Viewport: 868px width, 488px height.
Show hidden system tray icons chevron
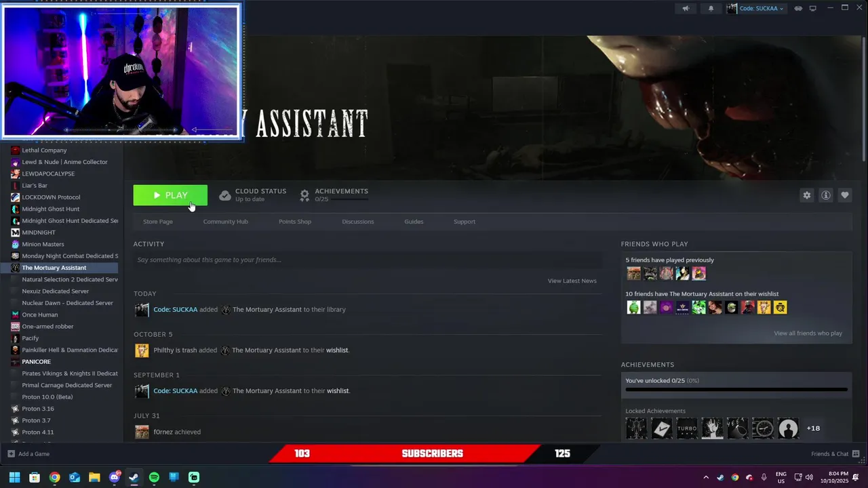706,477
